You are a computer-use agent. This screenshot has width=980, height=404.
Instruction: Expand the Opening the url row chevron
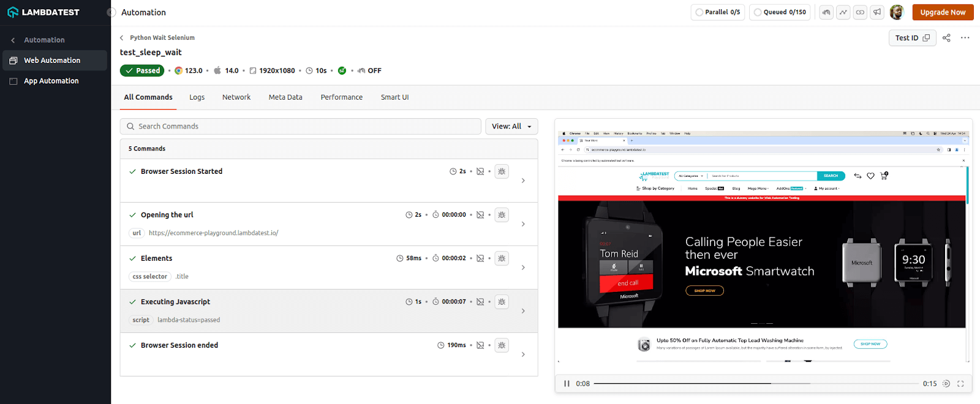[523, 224]
